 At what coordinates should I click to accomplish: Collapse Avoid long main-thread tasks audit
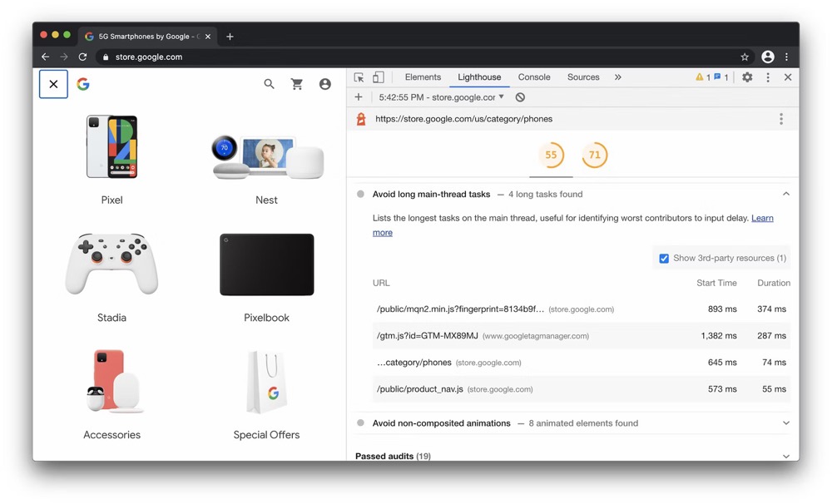786,194
